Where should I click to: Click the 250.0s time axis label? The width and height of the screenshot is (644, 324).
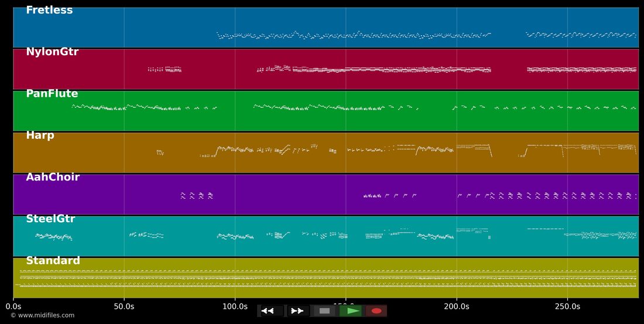click(568, 307)
